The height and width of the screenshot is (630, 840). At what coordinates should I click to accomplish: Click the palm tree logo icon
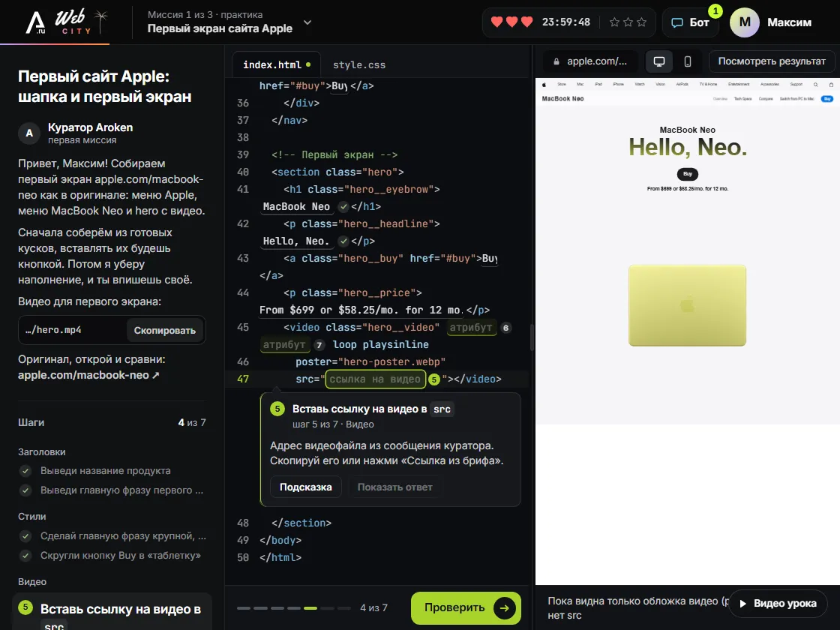pyautogui.click(x=100, y=21)
